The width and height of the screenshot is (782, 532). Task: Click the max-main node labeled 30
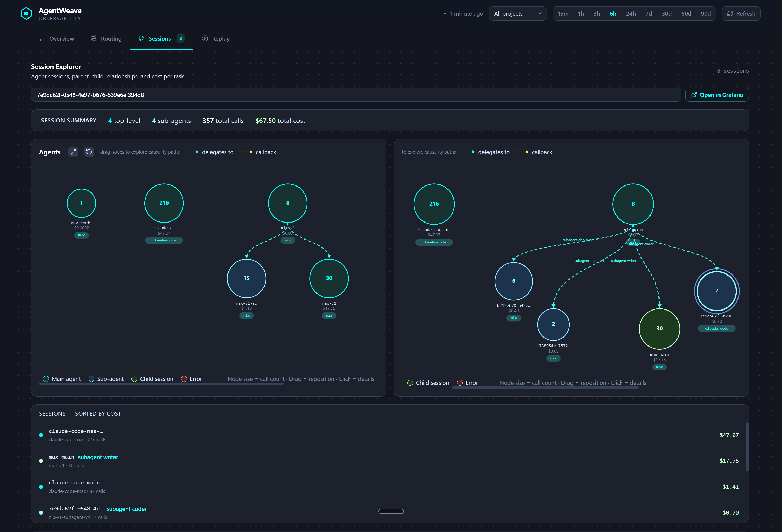tap(660, 329)
